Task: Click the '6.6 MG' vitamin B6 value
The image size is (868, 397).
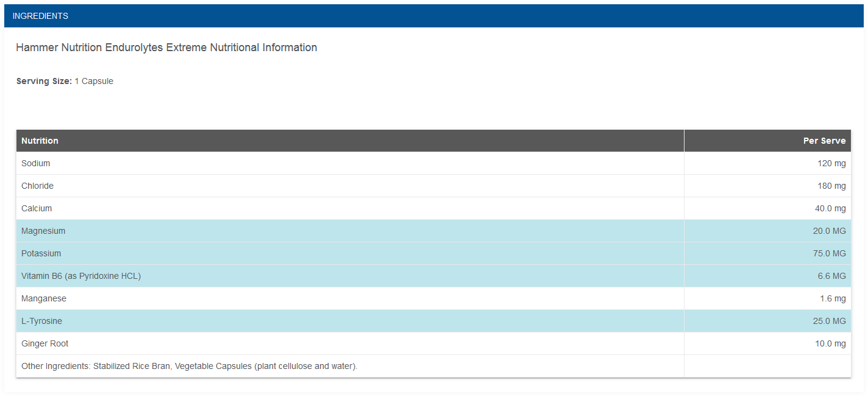Action: [832, 276]
